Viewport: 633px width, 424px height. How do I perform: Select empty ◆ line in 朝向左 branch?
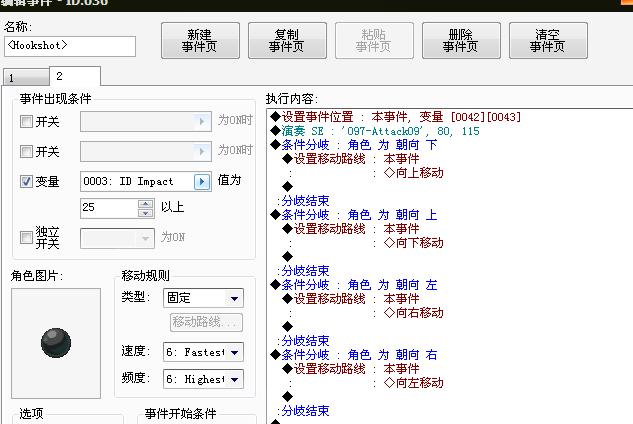coord(287,326)
